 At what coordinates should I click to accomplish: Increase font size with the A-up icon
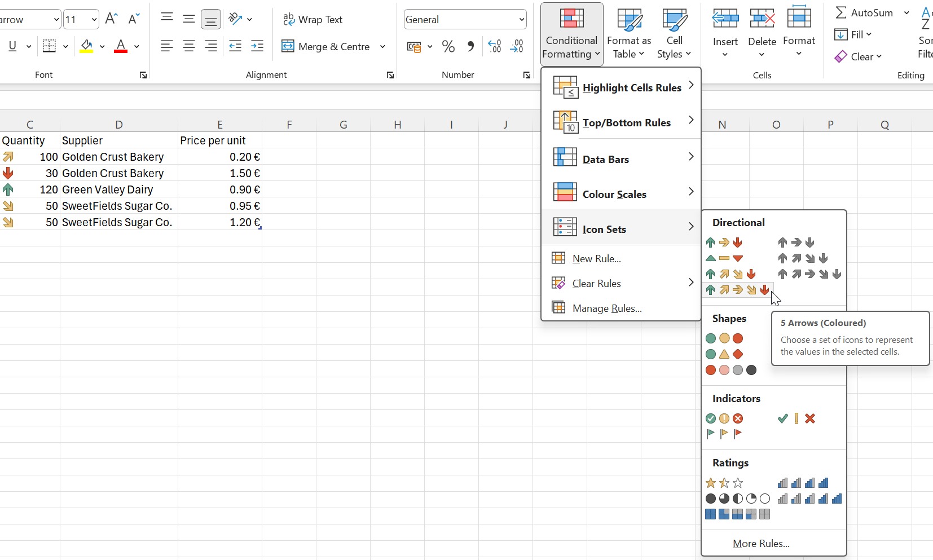[x=111, y=19]
